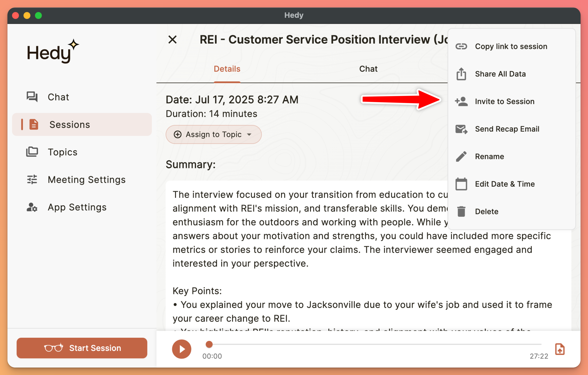Viewport: 588px width, 375px height.
Task: Open the Assign to Topic dropdown
Action: pos(213,134)
